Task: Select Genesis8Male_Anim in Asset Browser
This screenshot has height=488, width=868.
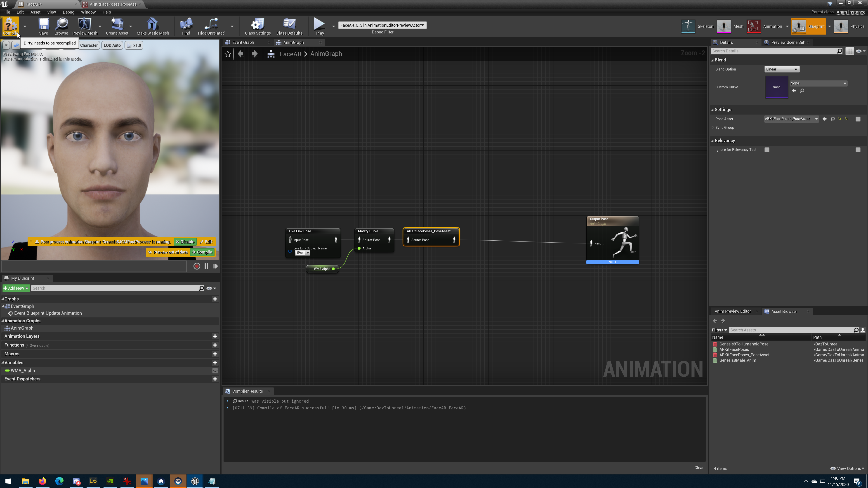Action: pos(737,361)
